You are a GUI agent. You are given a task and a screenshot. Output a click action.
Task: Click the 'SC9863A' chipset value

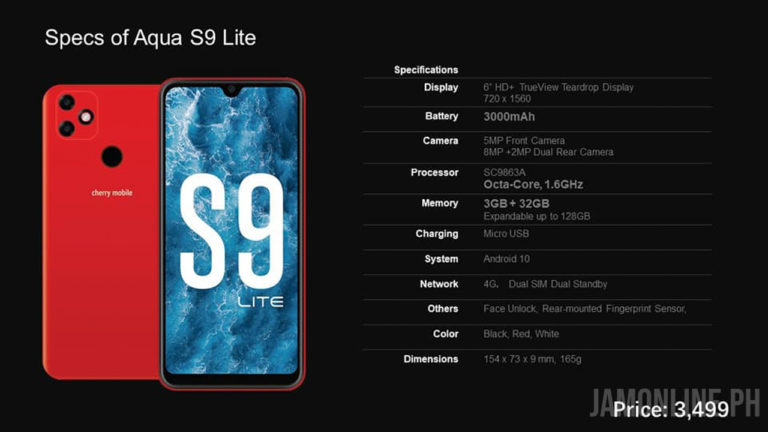(x=504, y=172)
